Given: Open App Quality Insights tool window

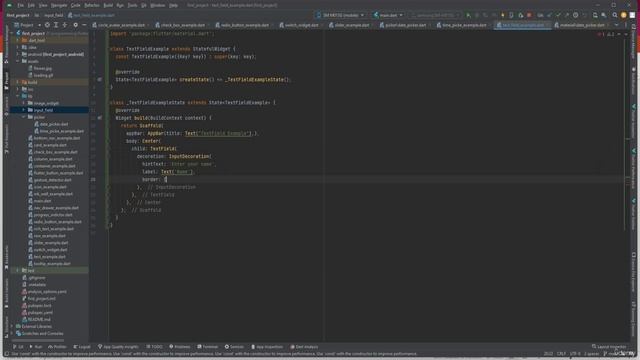Looking at the screenshot, I should point(118,347).
